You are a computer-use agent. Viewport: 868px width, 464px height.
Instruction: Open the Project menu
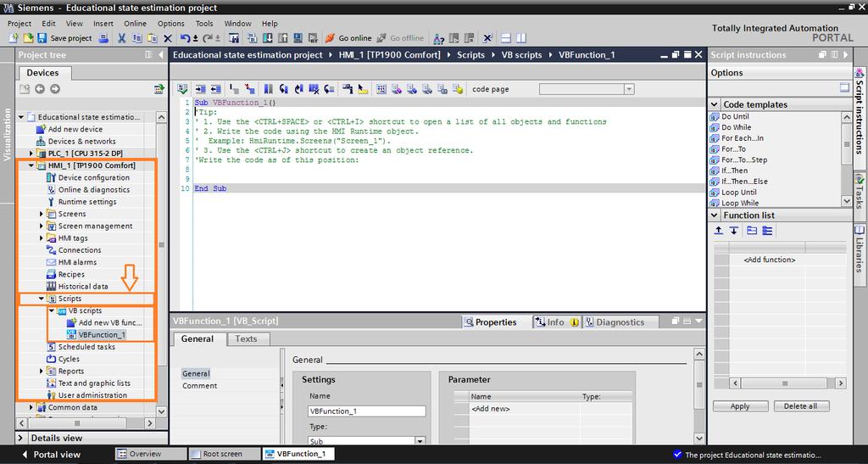click(x=19, y=23)
